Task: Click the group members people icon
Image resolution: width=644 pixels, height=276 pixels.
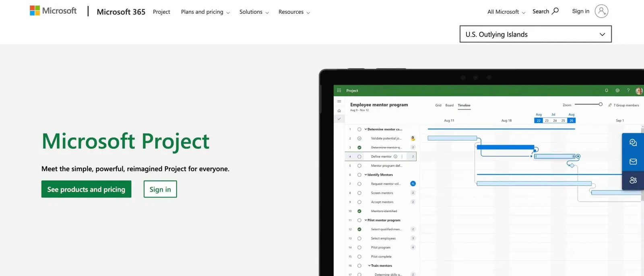Action: tap(610, 105)
